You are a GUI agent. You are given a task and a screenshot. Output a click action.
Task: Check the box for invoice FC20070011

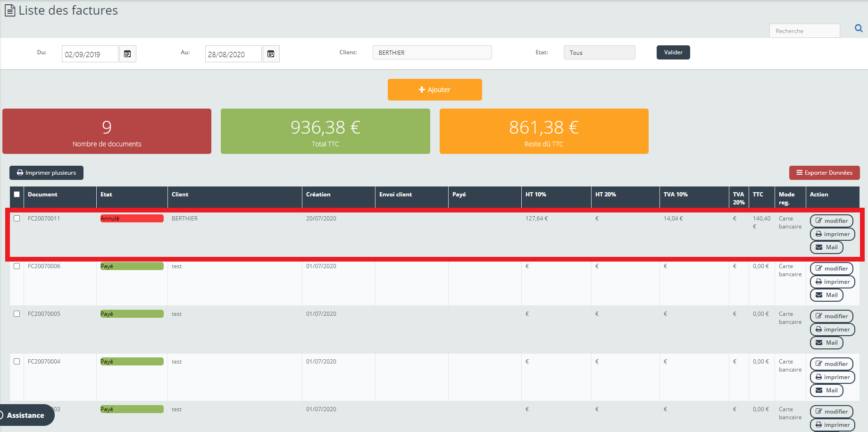pos(17,219)
